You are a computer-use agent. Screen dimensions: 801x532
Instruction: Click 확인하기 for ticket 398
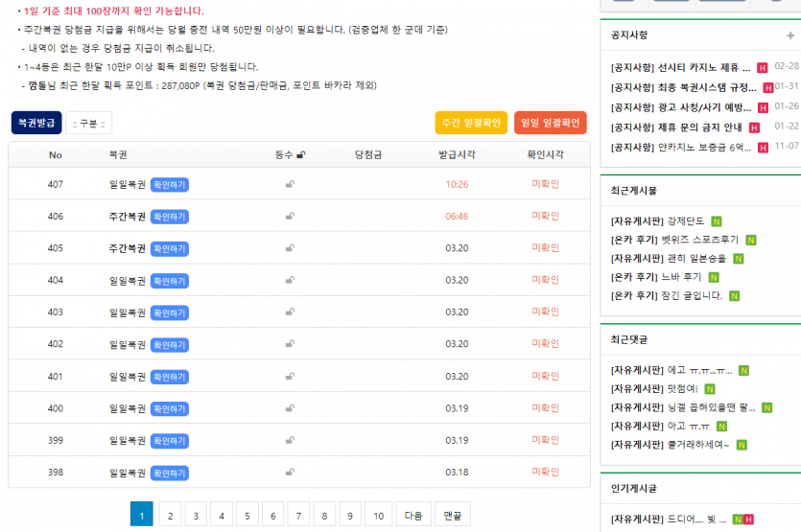170,474
